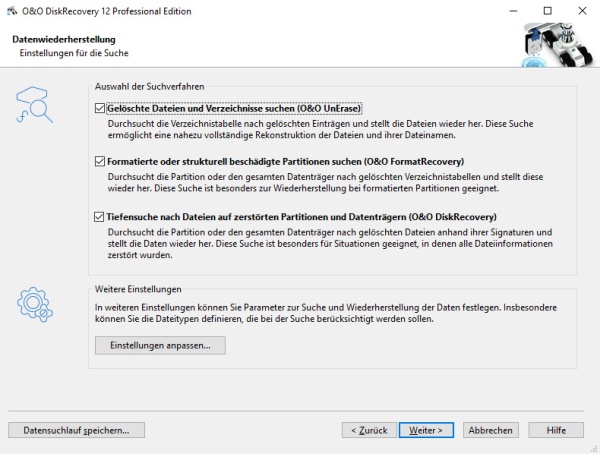Click the Tiefensuche nach Dateien label text
This screenshot has height=454, width=600.
click(x=302, y=217)
